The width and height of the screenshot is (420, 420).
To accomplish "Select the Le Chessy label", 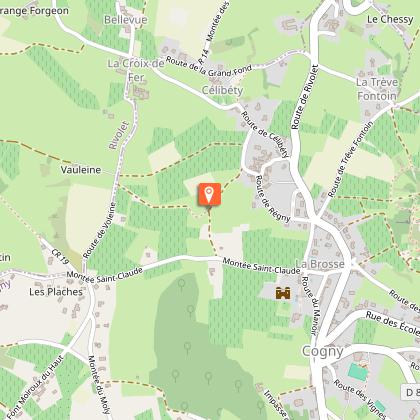I will (390, 19).
